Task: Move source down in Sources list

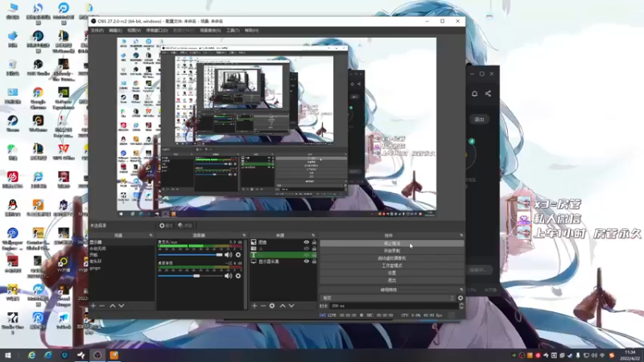Action: (291, 306)
